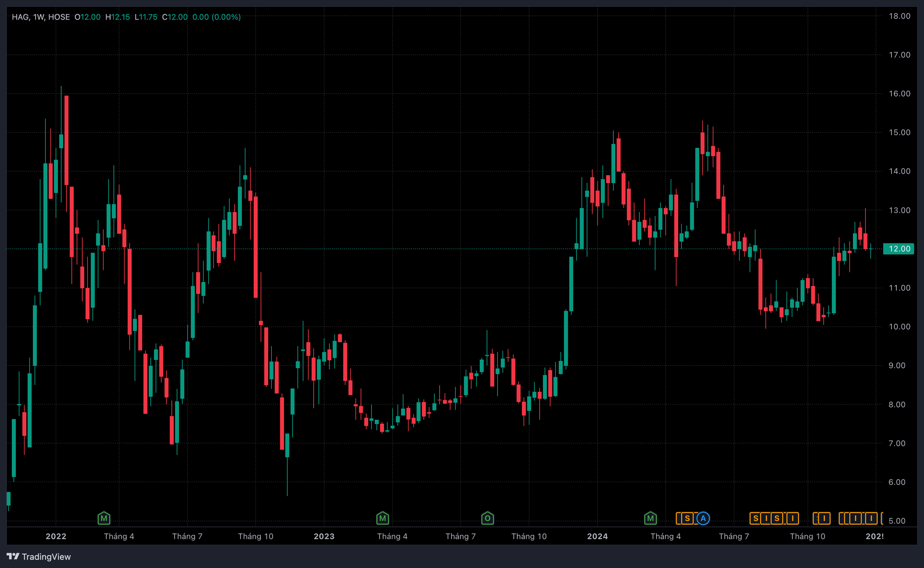This screenshot has height=568, width=924.
Task: Open the TradingView logo link
Action: click(39, 556)
